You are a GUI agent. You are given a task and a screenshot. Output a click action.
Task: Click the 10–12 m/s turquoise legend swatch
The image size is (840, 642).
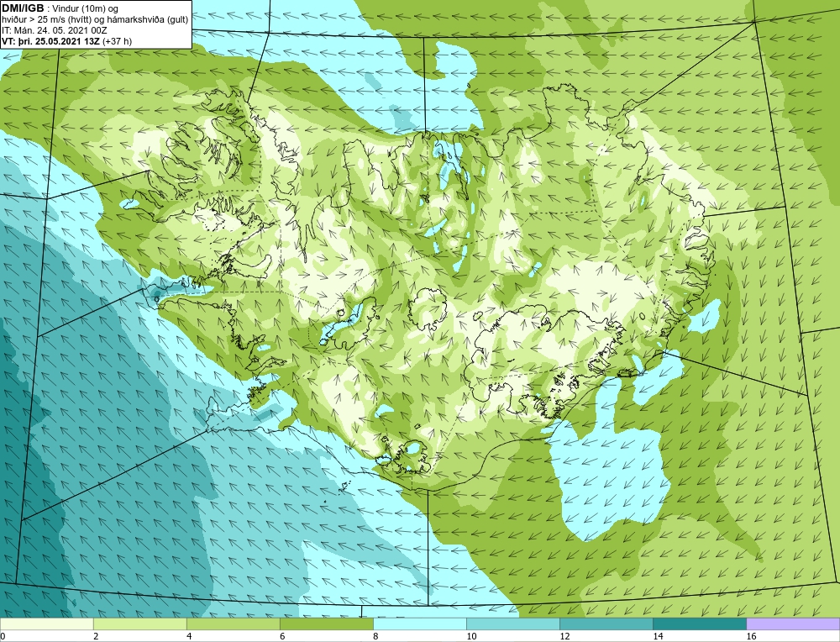coord(512,624)
